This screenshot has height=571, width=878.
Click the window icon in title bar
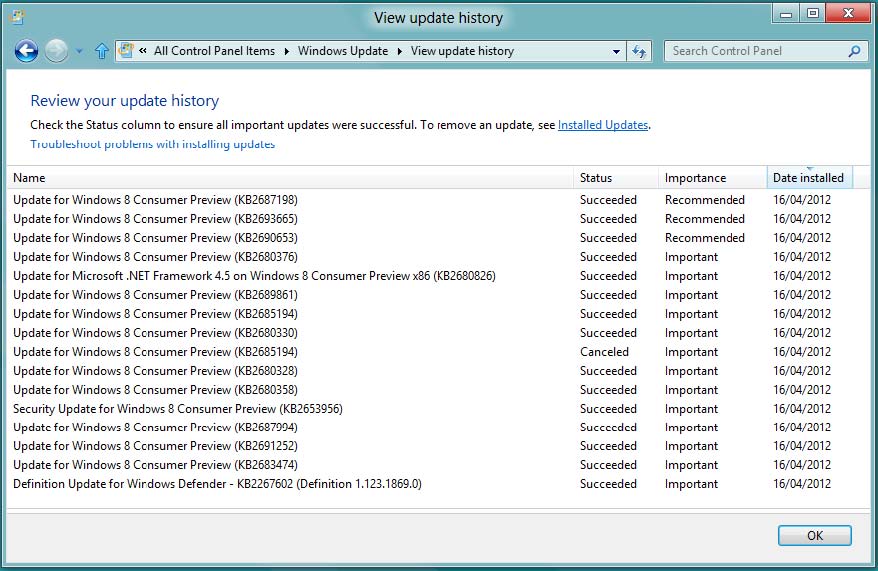click(17, 17)
